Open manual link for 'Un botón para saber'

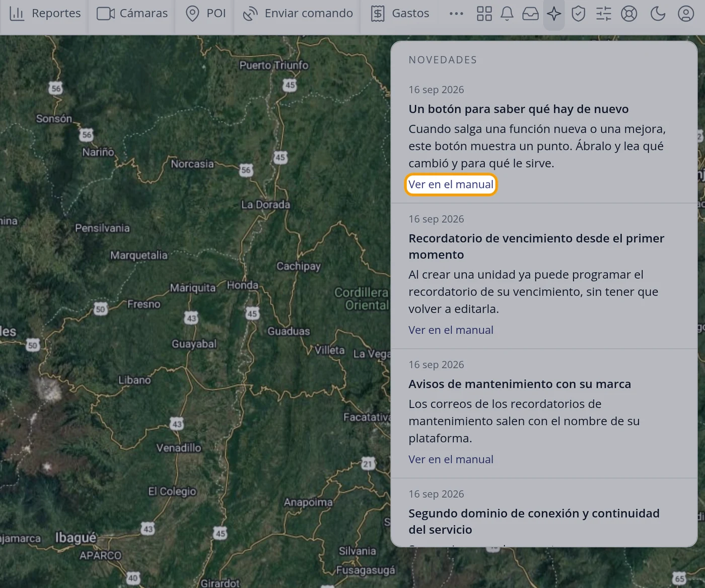pyautogui.click(x=451, y=184)
